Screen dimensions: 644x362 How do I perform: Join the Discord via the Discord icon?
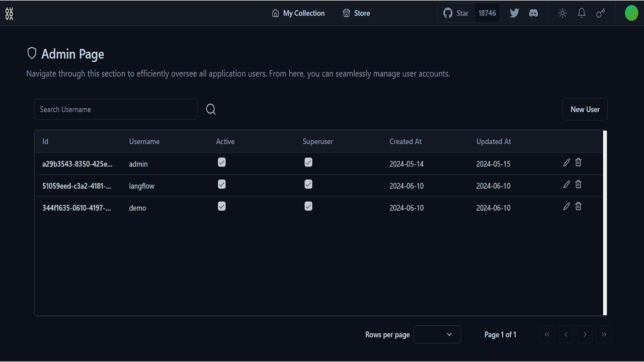(x=533, y=13)
